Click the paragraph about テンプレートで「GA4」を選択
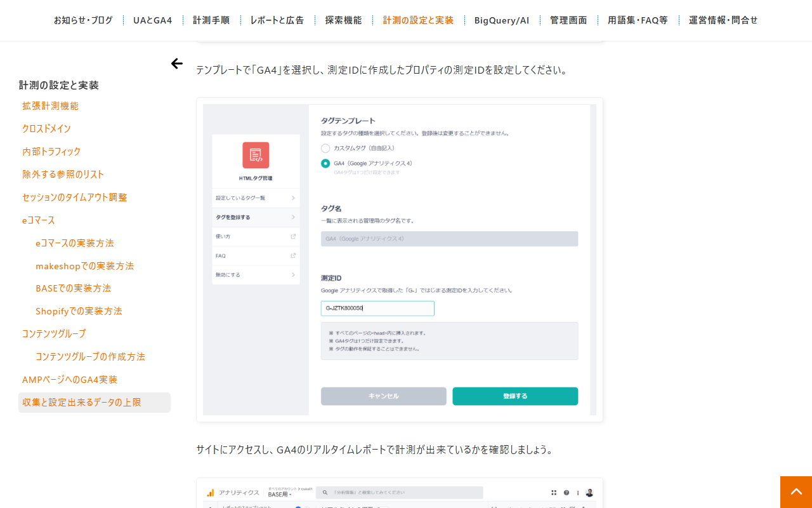The height and width of the screenshot is (508, 812). (x=381, y=70)
